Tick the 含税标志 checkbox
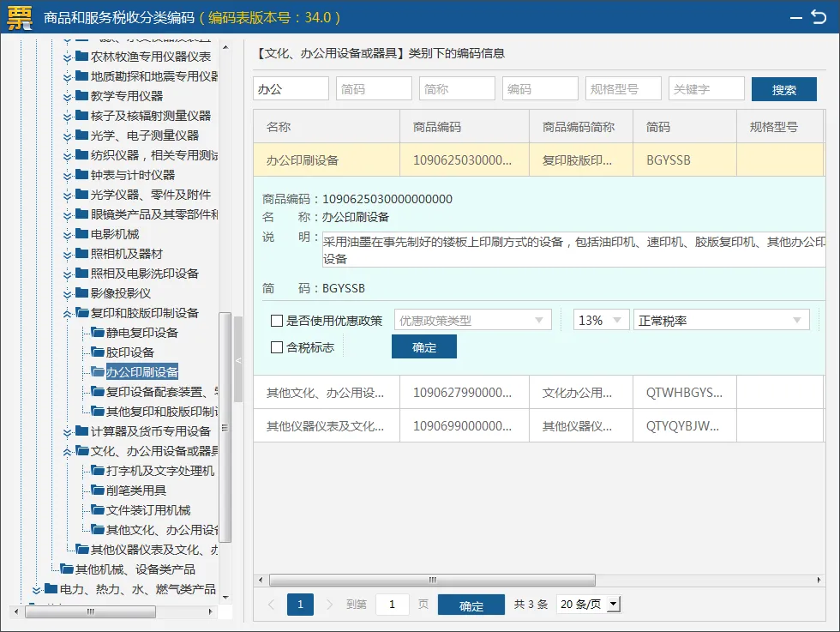 [277, 347]
